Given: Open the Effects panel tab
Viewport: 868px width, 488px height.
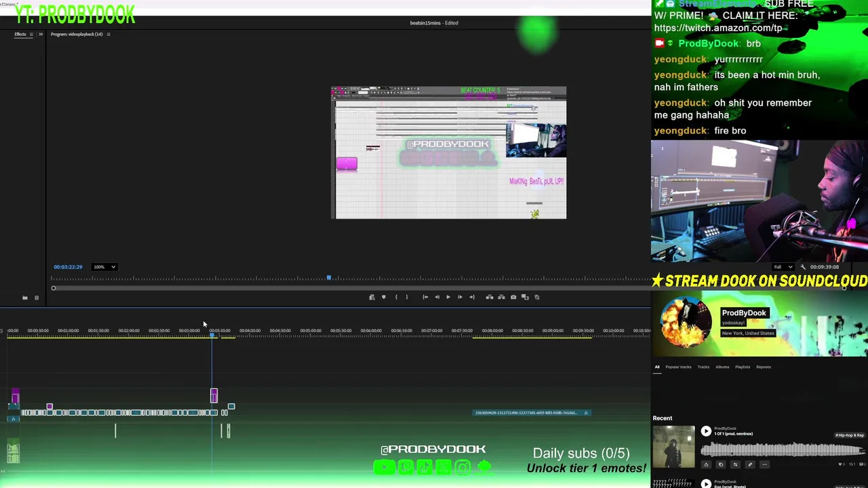Looking at the screenshot, I should tap(20, 34).
